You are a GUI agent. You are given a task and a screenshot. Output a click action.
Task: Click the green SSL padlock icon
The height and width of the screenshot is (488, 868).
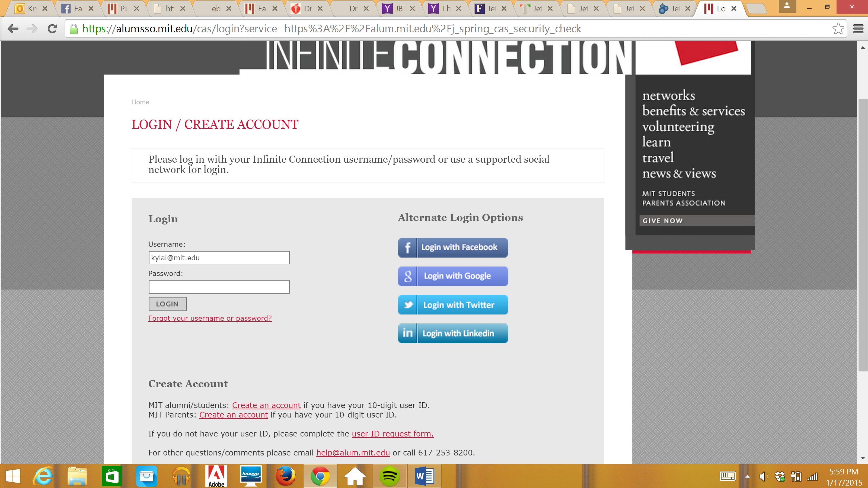click(74, 29)
